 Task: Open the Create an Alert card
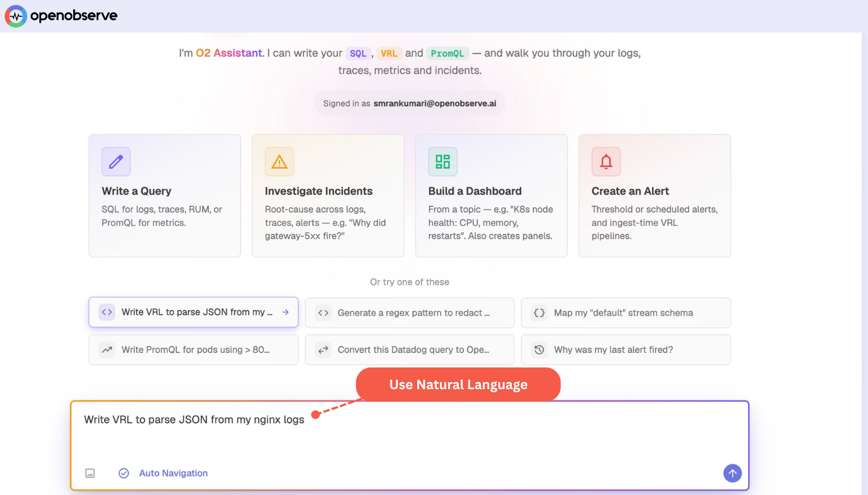pos(655,196)
